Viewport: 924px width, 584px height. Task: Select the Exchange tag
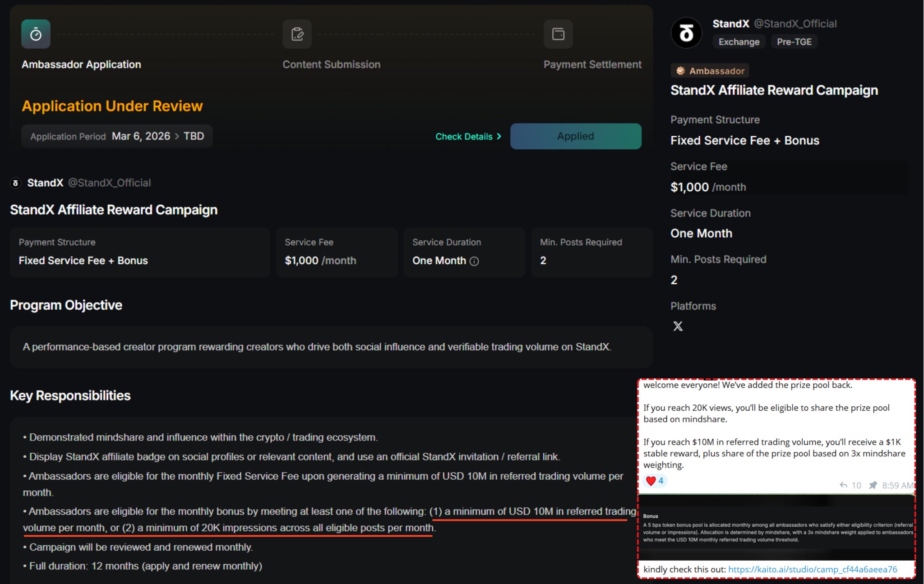pos(739,42)
